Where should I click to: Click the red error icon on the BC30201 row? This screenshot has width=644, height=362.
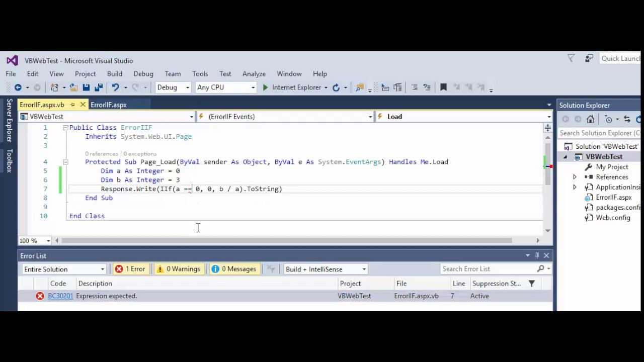click(40, 296)
